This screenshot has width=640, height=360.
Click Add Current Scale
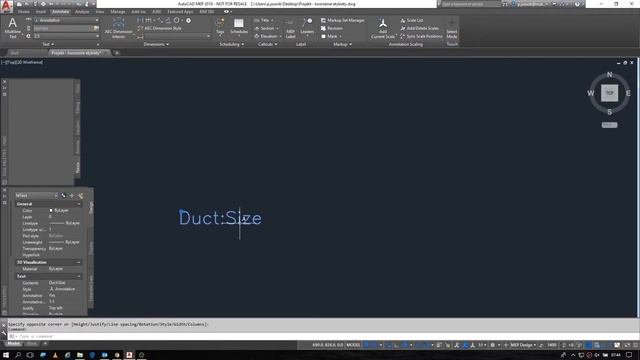pyautogui.click(x=383, y=28)
